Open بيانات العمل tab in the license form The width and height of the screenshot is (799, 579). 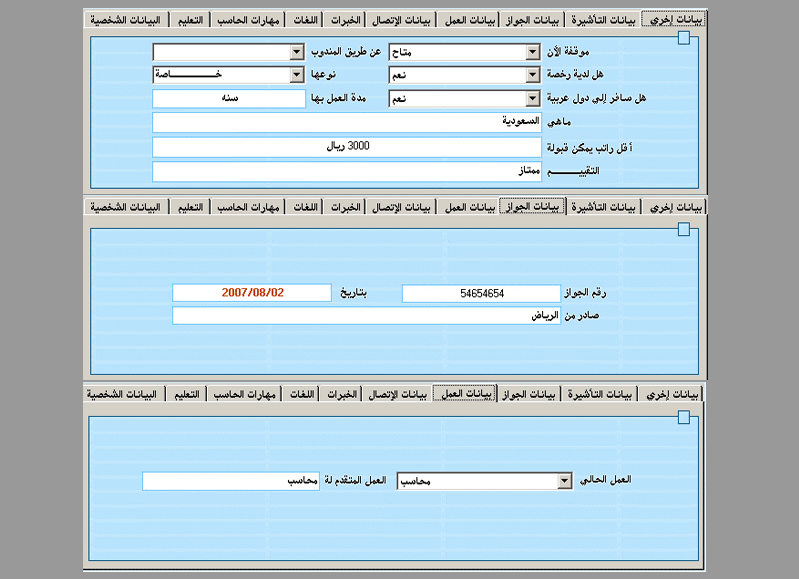tap(470, 20)
